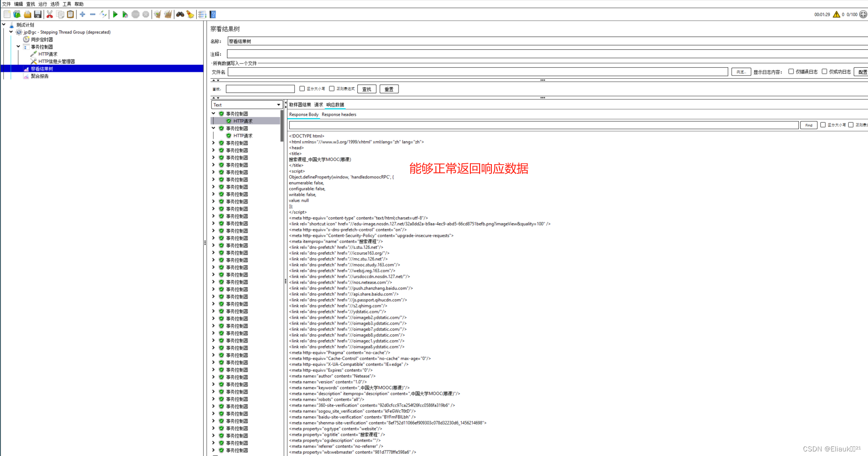The height and width of the screenshot is (456, 868).
Task: Enable the 仅成功日志 checkbox
Action: tap(825, 71)
